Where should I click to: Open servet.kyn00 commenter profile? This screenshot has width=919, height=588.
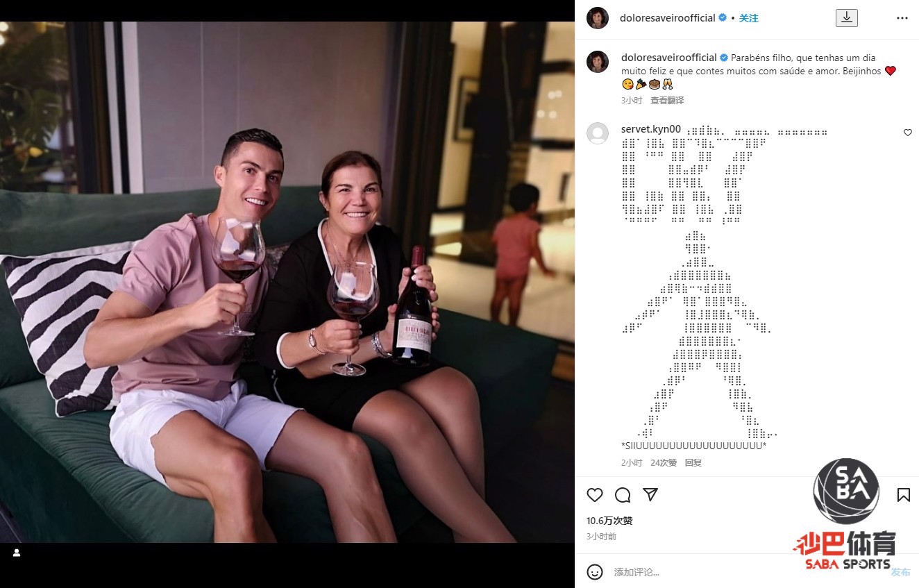coord(651,129)
